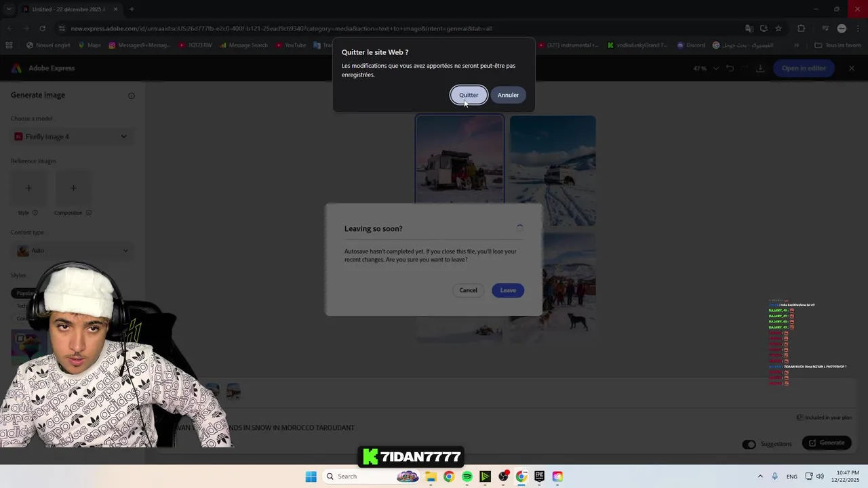This screenshot has height=488, width=868.
Task: Click Annuler in the leave-site dialog
Action: pos(508,95)
